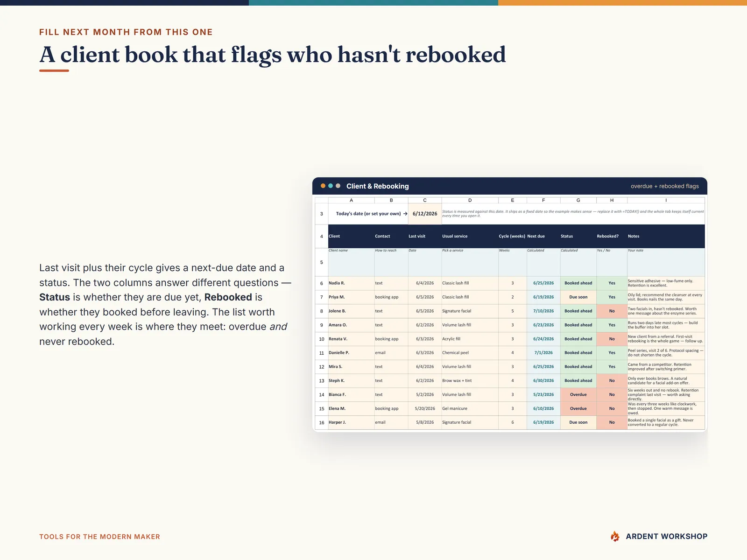
Task: Select the "Mira S." client cell
Action: [x=351, y=367]
